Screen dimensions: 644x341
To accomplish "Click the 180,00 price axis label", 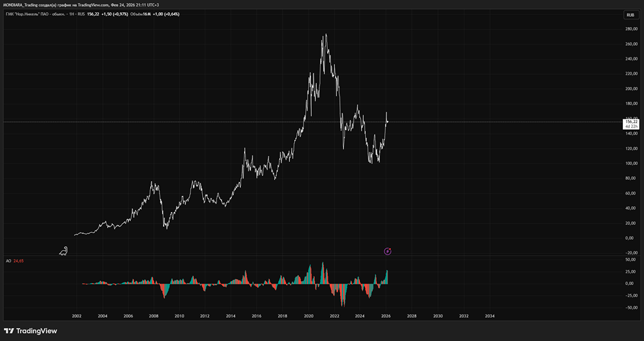I will 632,104.
